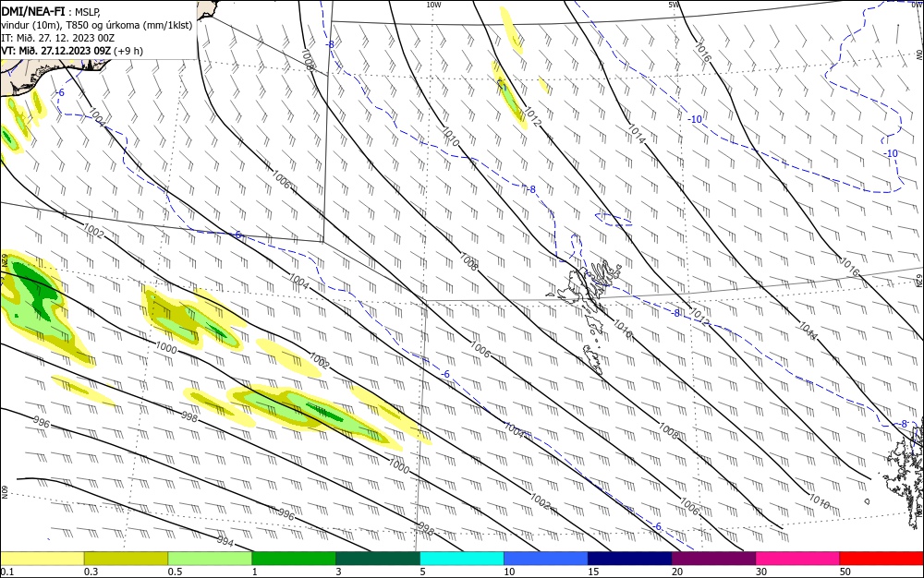Click the light green 0.5–1 legend band
Screen dimensions: 924x578
210,559
